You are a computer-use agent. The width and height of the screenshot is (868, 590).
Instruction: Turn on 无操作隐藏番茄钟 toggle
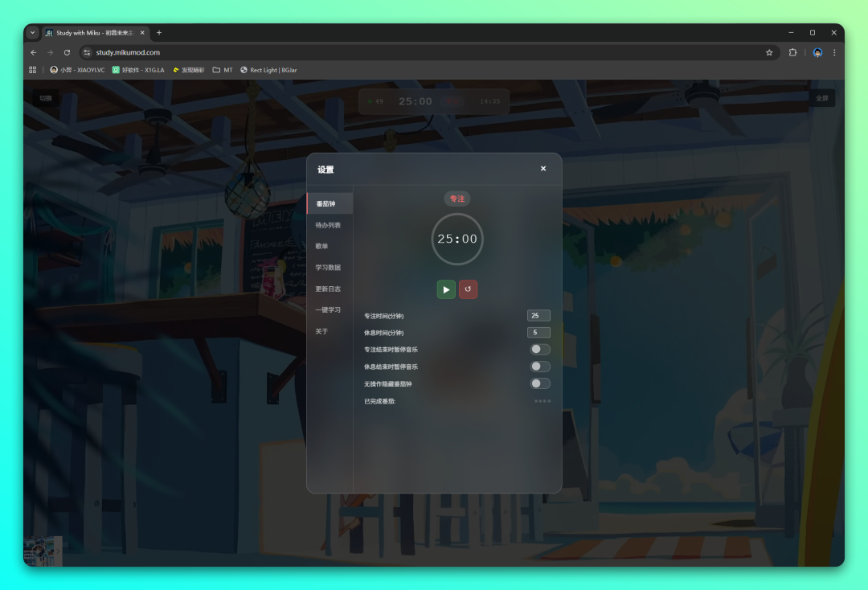pos(540,383)
